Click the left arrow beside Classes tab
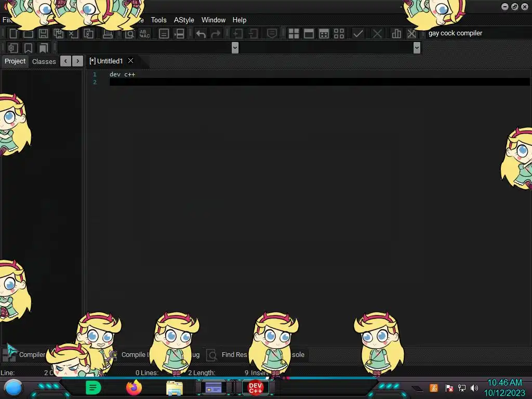 (x=66, y=61)
